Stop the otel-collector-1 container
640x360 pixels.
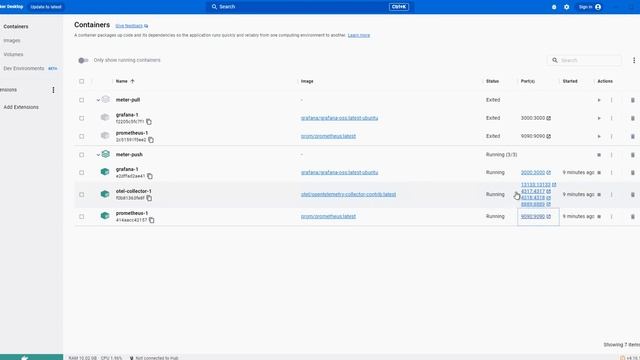point(599,195)
